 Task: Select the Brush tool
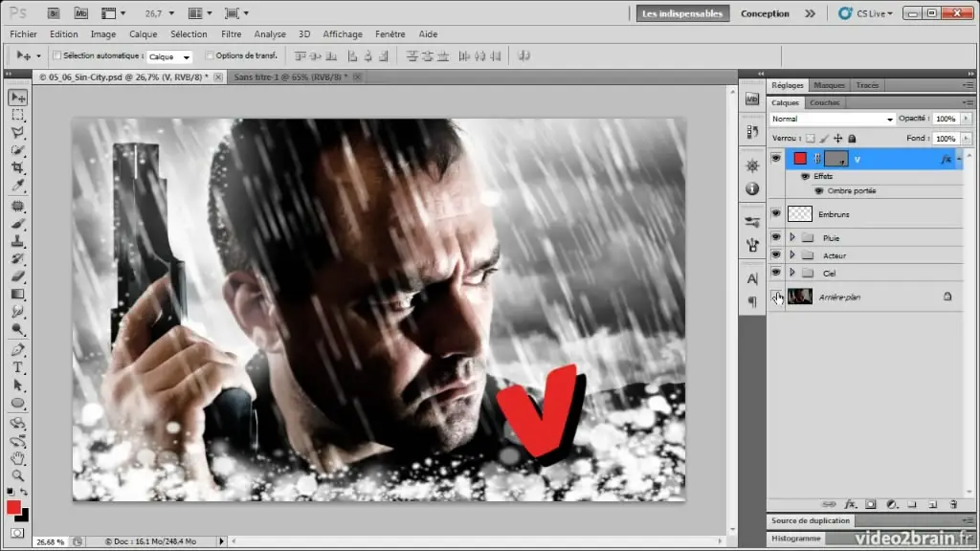pos(17,224)
